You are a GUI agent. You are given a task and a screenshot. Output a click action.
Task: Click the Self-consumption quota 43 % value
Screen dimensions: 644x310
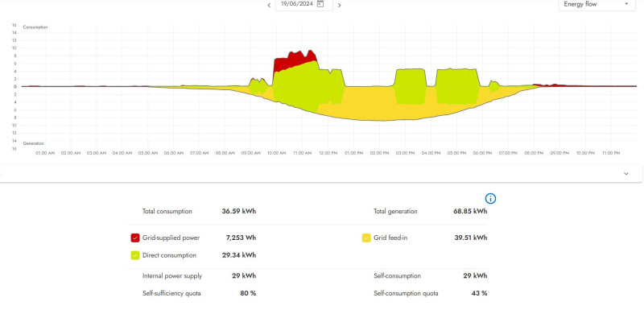tap(479, 294)
